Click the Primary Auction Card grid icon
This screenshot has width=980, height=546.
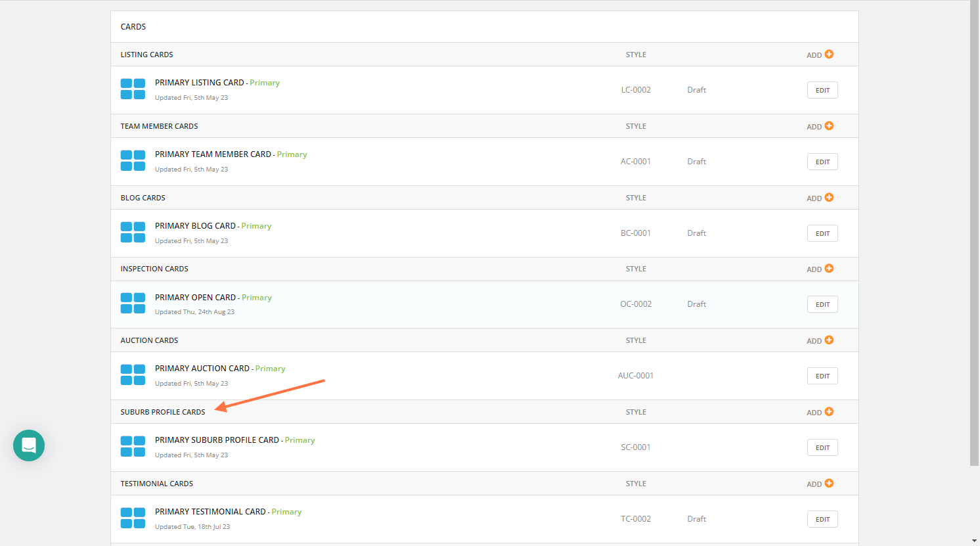[133, 375]
